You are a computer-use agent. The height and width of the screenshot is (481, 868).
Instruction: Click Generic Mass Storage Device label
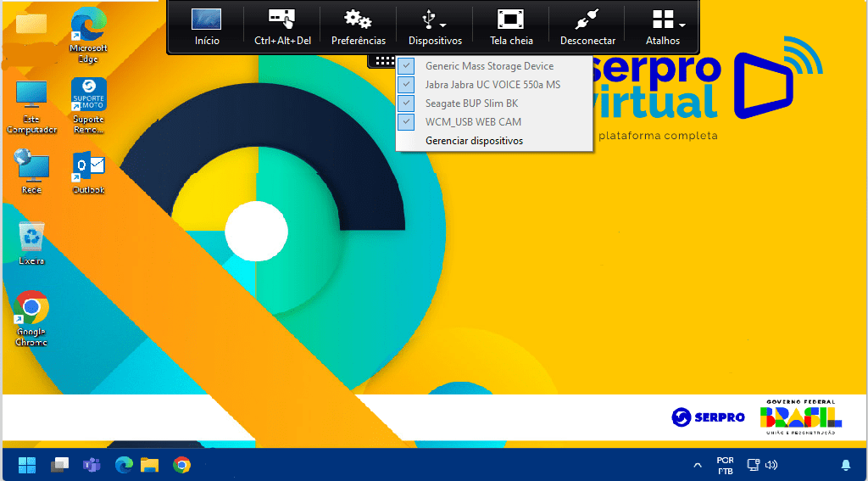click(x=489, y=66)
